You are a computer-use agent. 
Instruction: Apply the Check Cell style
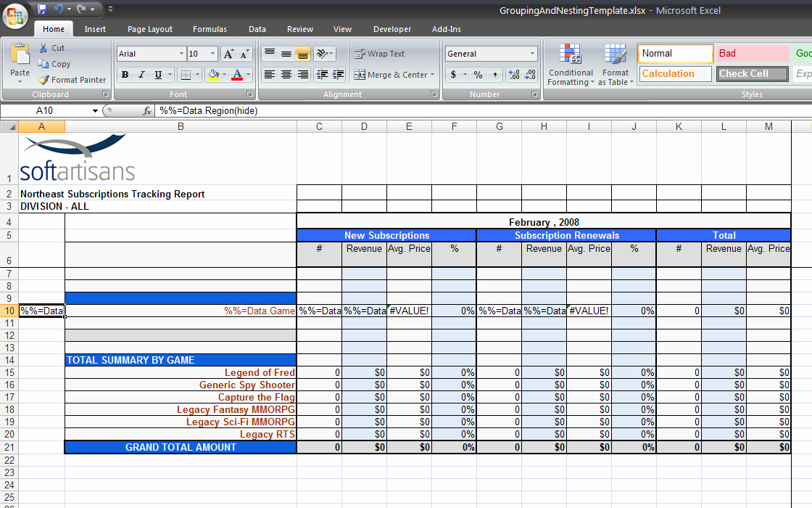(751, 73)
